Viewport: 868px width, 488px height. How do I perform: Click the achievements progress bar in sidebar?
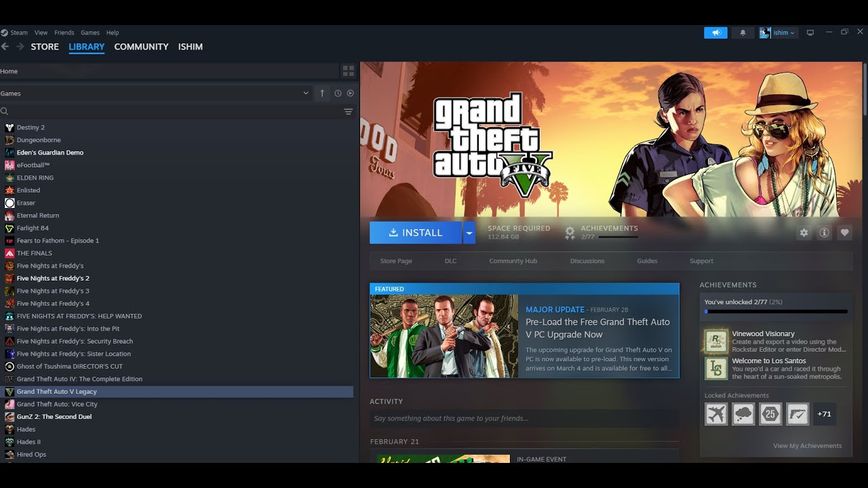click(776, 312)
